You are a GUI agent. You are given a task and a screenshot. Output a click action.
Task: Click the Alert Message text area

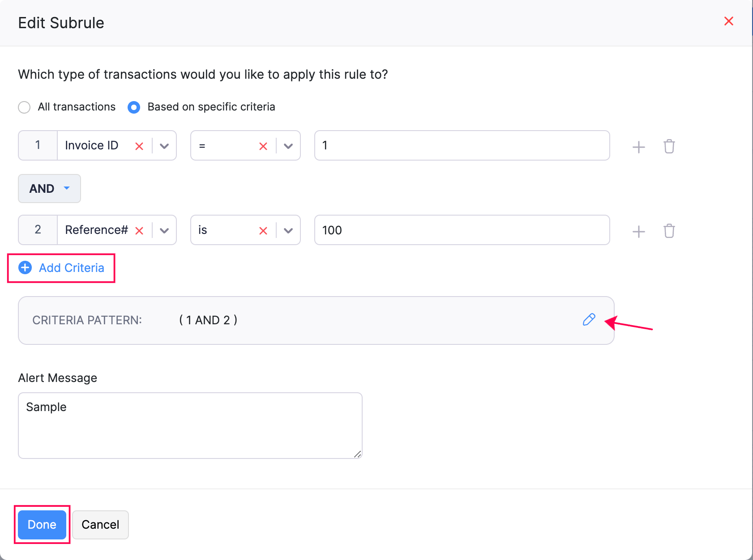[x=190, y=425]
